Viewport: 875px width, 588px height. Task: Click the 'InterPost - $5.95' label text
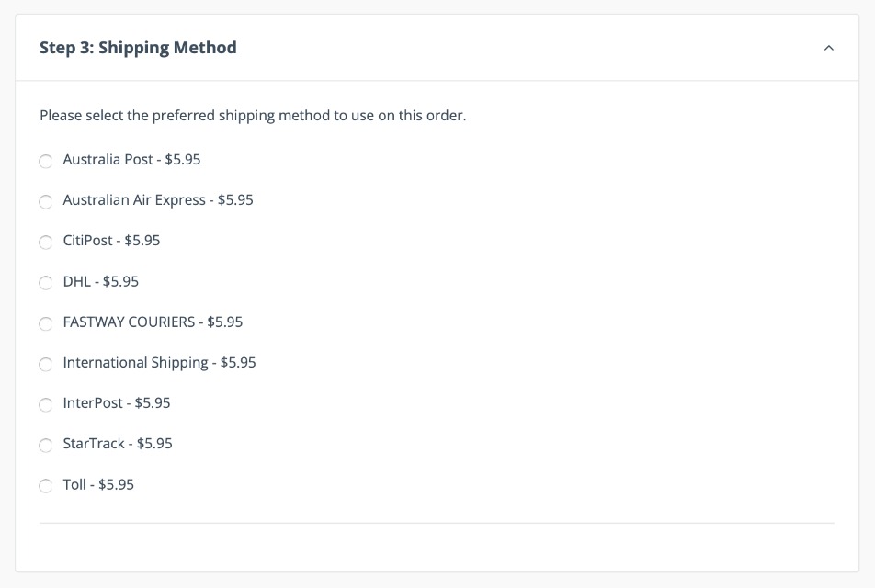coord(117,403)
